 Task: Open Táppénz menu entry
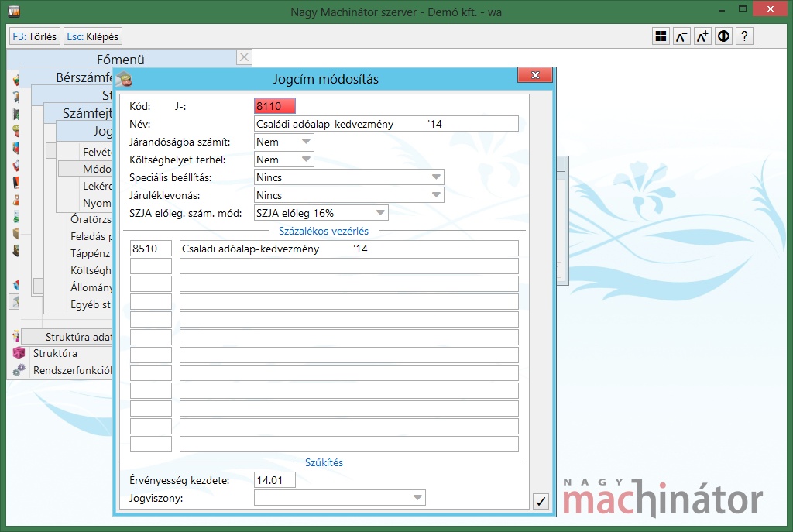click(91, 253)
